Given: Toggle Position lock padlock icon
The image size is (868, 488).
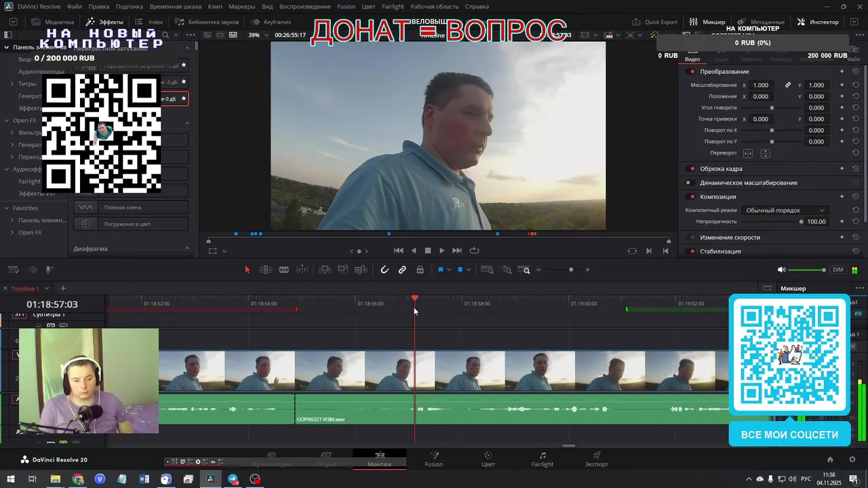Looking at the screenshot, I should click(420, 270).
